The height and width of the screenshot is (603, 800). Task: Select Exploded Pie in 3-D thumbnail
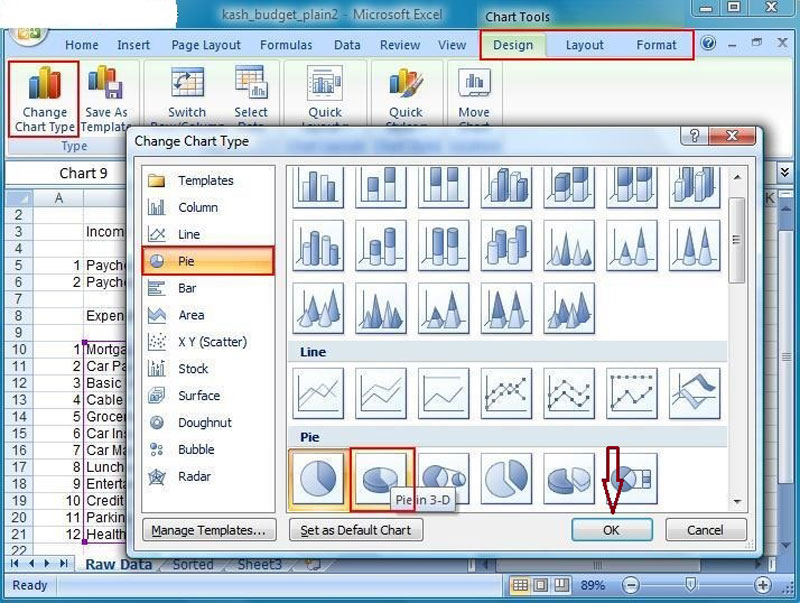point(569,478)
